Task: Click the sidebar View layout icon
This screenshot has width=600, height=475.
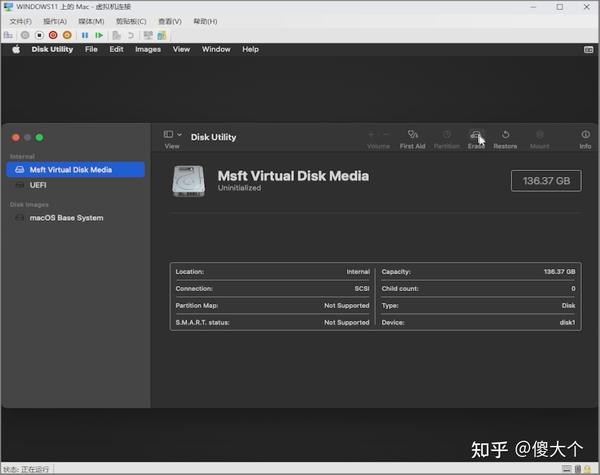Action: point(168,134)
